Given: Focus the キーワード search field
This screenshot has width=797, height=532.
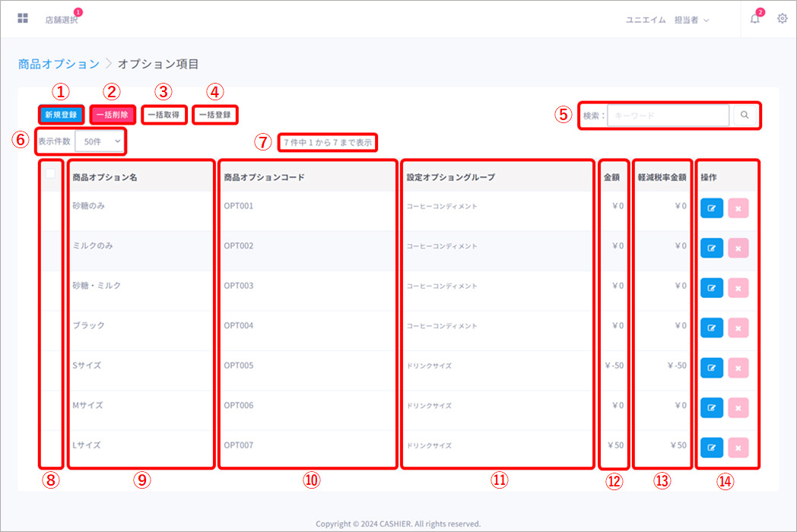Looking at the screenshot, I should point(668,116).
